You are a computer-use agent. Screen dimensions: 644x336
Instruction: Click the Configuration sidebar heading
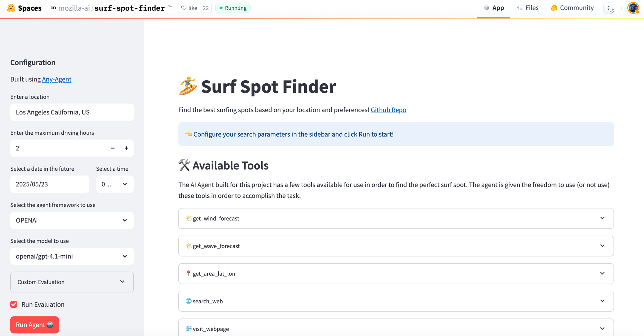(33, 63)
